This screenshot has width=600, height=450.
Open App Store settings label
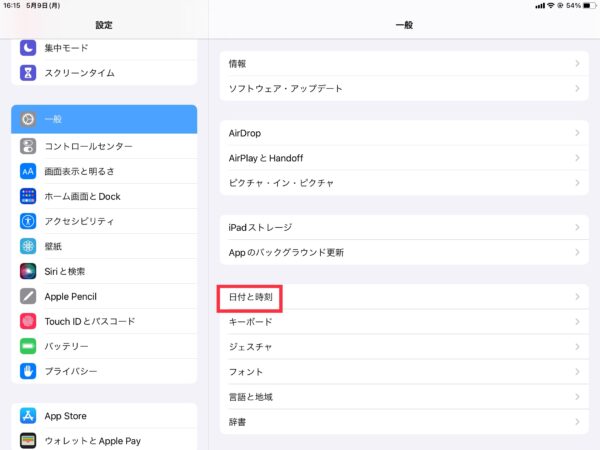(65, 416)
